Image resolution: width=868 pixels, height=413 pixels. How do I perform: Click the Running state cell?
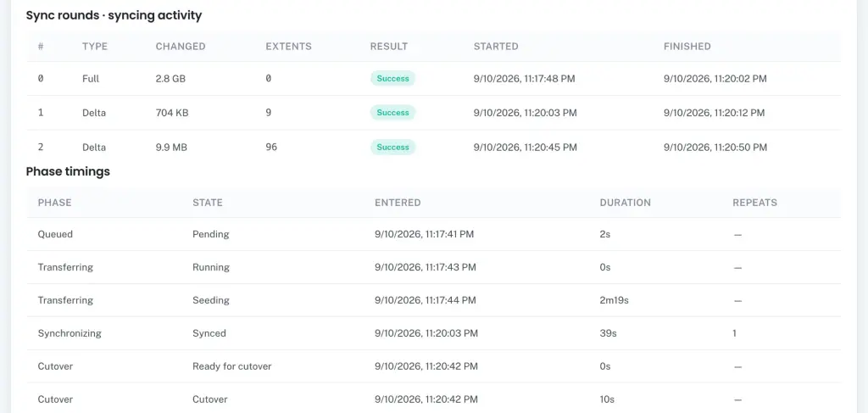point(211,267)
